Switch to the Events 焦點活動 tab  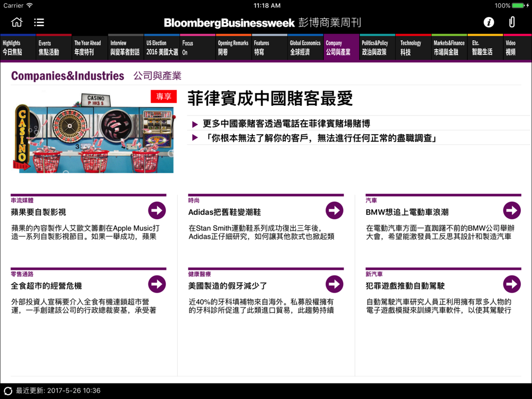[54, 47]
